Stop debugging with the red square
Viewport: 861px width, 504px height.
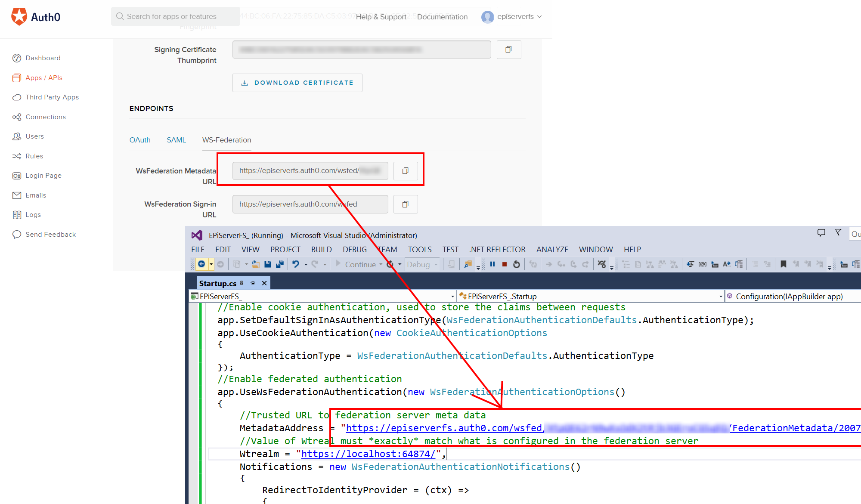pos(505,264)
